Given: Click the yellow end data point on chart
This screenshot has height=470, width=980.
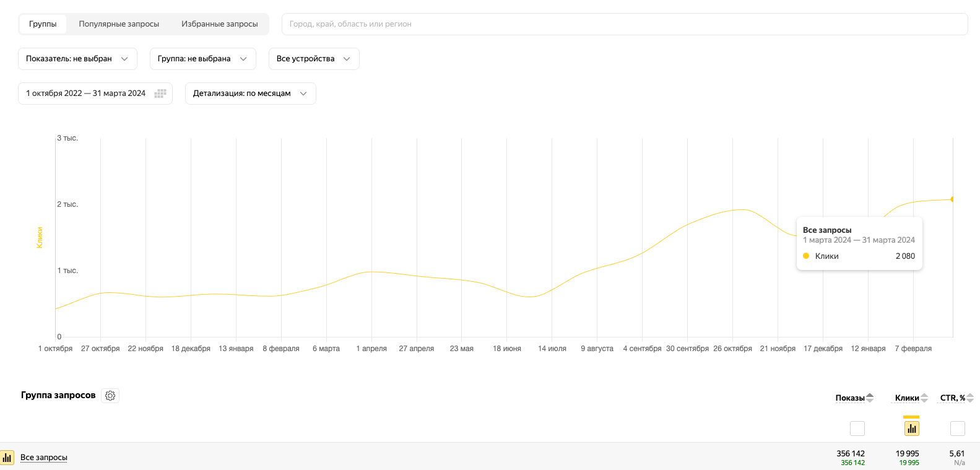Looking at the screenshot, I should pos(952,199).
